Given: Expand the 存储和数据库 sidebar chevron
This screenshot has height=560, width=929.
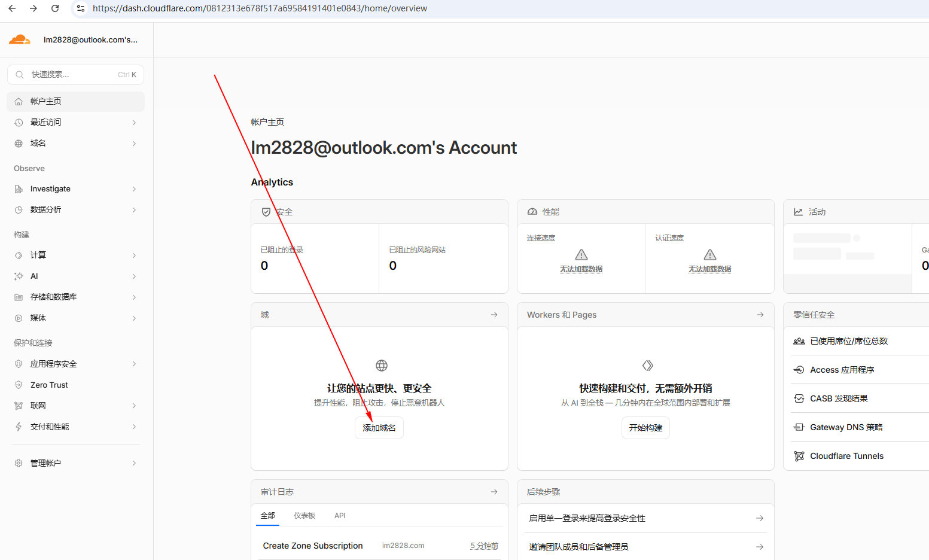Looking at the screenshot, I should (x=134, y=297).
